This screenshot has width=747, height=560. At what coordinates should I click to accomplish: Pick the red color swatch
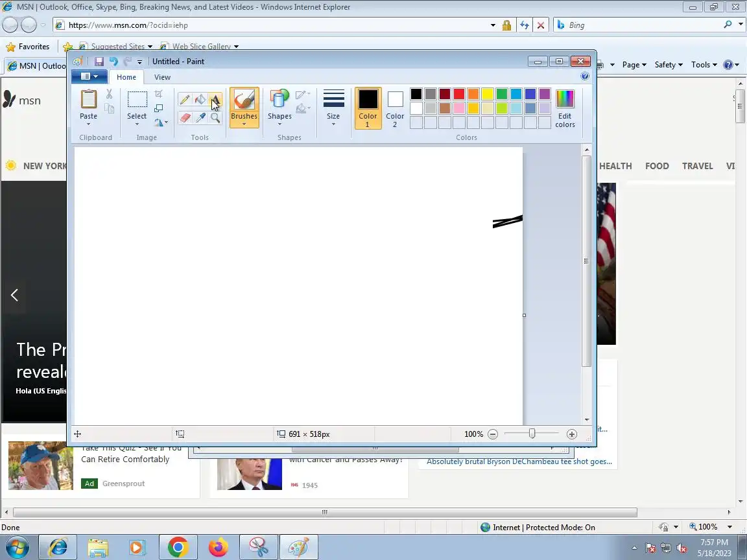[x=459, y=94]
